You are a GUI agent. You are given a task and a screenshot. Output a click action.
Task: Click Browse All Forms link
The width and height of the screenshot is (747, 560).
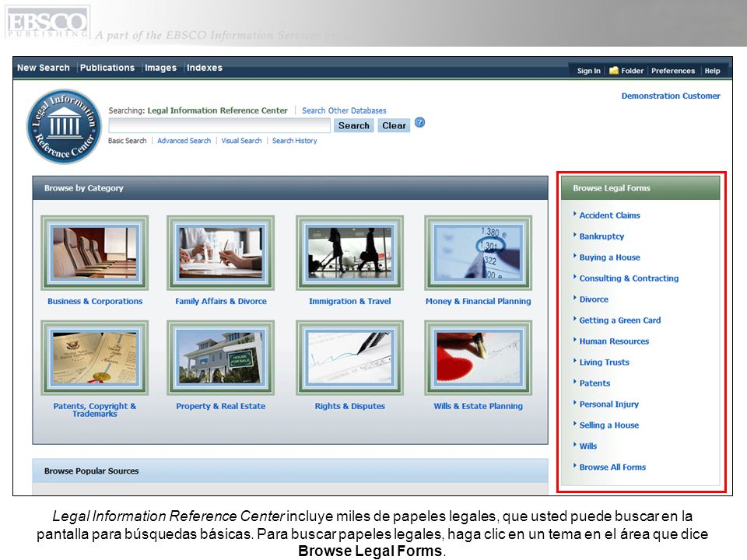(612, 467)
